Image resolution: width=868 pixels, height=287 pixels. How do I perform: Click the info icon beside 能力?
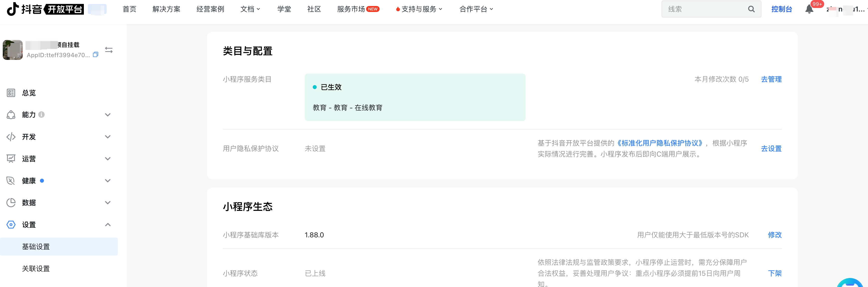(41, 115)
